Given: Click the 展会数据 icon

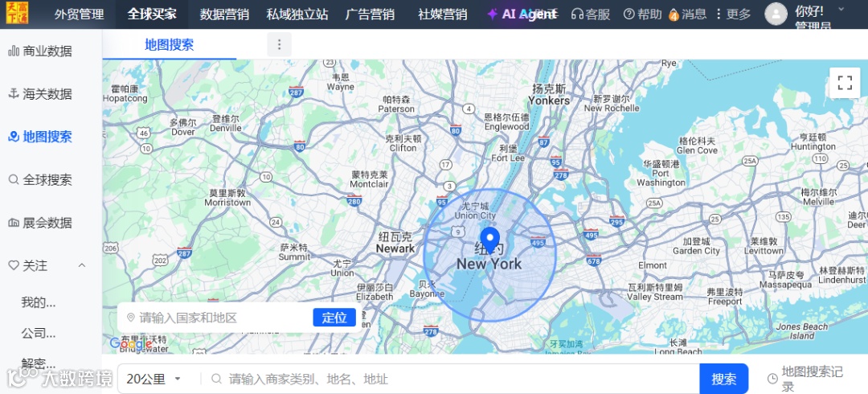Looking at the screenshot, I should click(x=14, y=223).
